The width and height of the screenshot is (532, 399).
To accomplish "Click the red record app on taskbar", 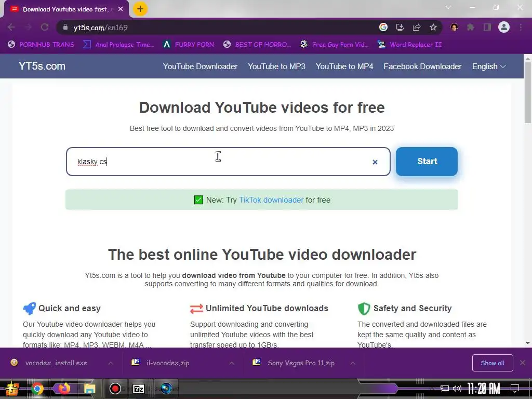I will click(115, 389).
